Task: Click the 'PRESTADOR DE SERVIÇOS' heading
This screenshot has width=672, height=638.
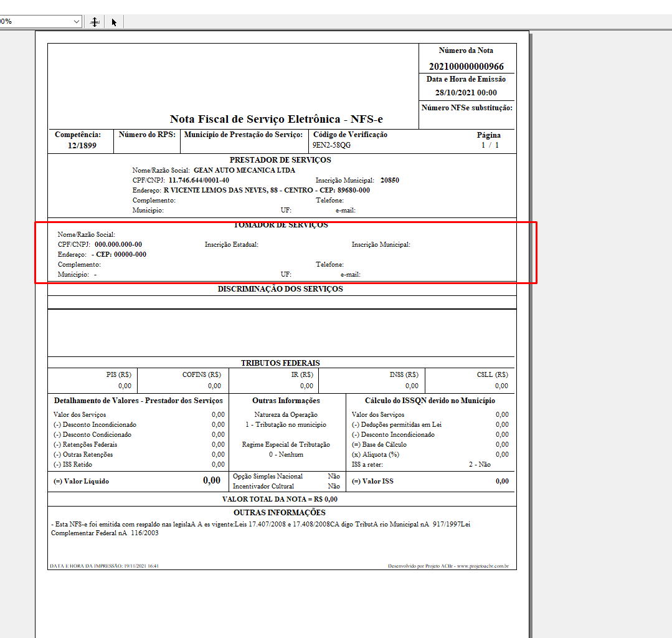Action: tap(280, 160)
